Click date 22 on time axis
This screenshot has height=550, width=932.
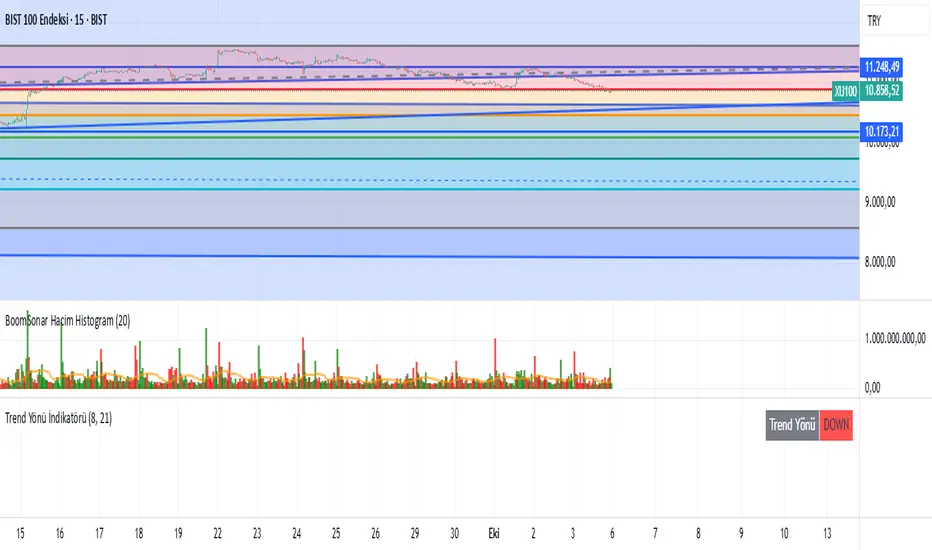[x=218, y=533]
